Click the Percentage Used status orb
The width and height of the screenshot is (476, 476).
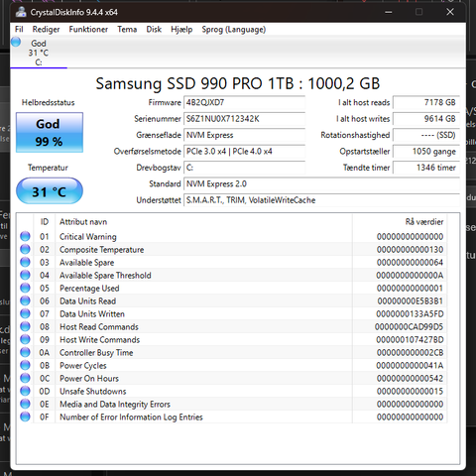[25, 288]
